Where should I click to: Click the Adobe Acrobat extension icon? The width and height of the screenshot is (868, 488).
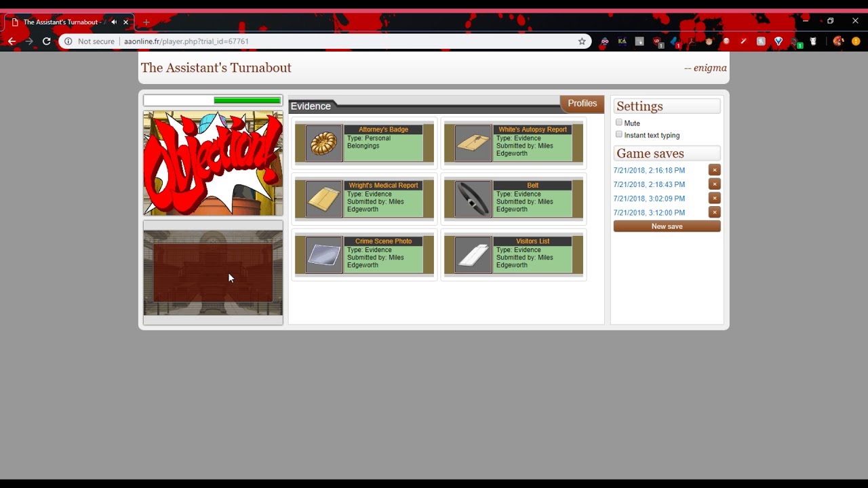(692, 41)
